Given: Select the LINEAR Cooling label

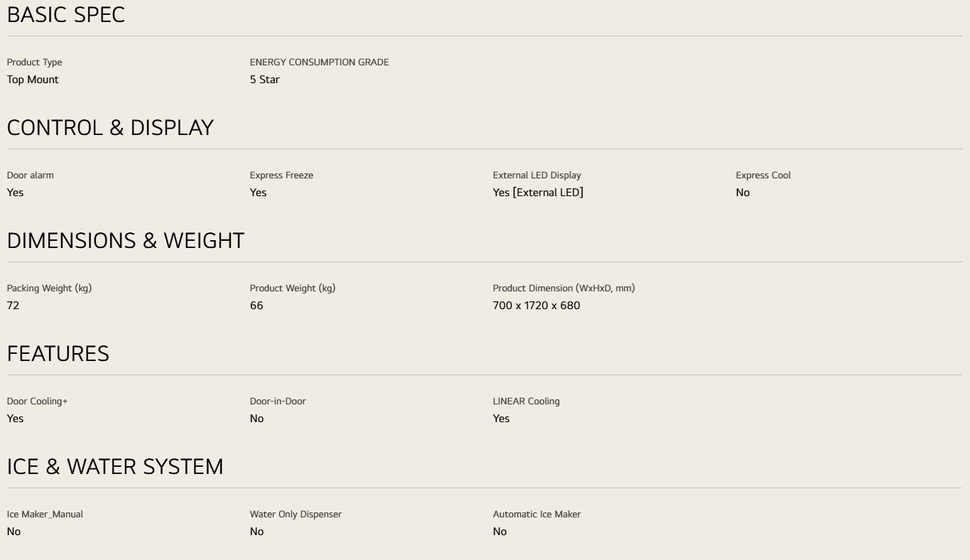Looking at the screenshot, I should 526,402.
